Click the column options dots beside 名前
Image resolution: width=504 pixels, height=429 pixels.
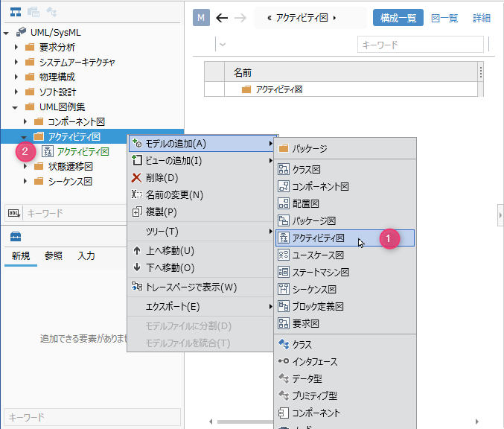[x=480, y=72]
